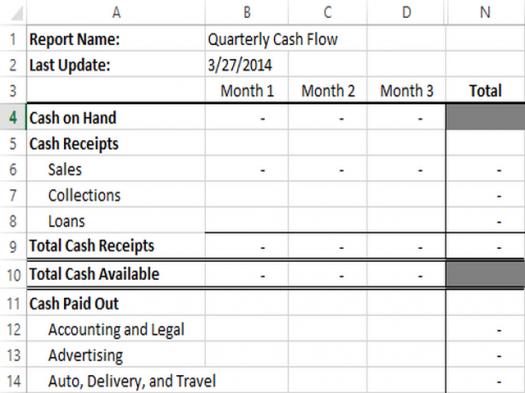Click the Month 3 header cell
This screenshot has height=393, width=525.
point(406,91)
